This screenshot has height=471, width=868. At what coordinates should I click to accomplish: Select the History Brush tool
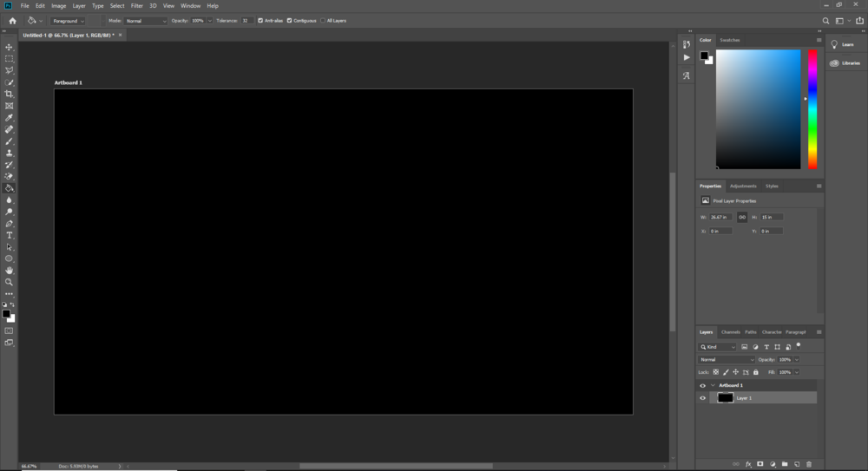click(x=9, y=165)
